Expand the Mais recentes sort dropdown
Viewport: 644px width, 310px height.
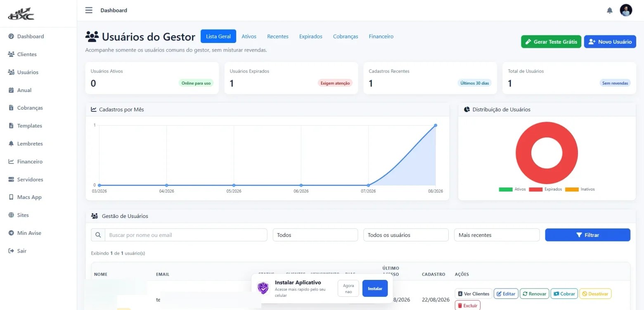[497, 235]
